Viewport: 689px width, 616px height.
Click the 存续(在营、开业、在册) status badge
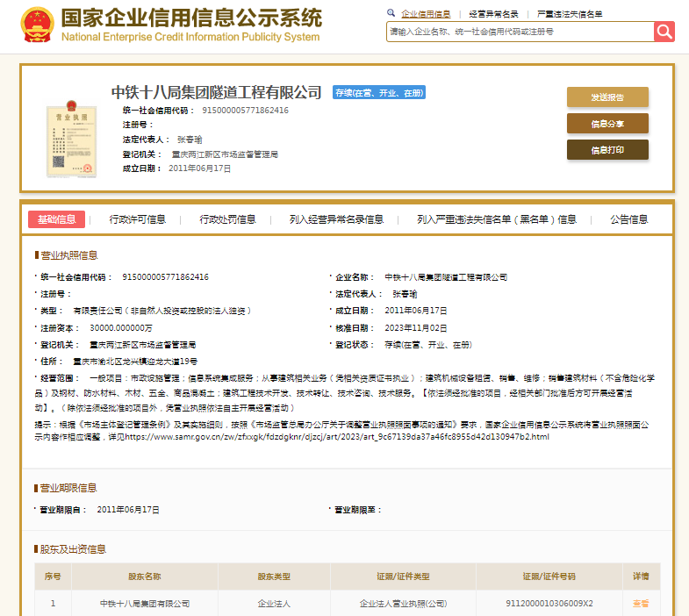378,92
